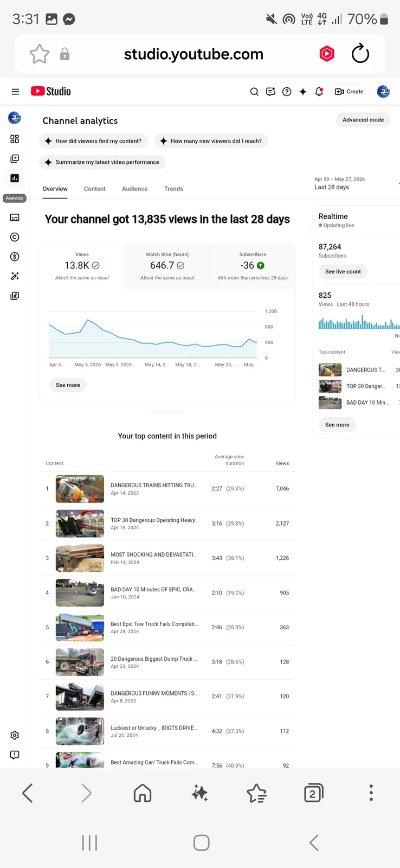Open the Last 28 days date range dropdown
The height and width of the screenshot is (868, 400).
point(357,183)
